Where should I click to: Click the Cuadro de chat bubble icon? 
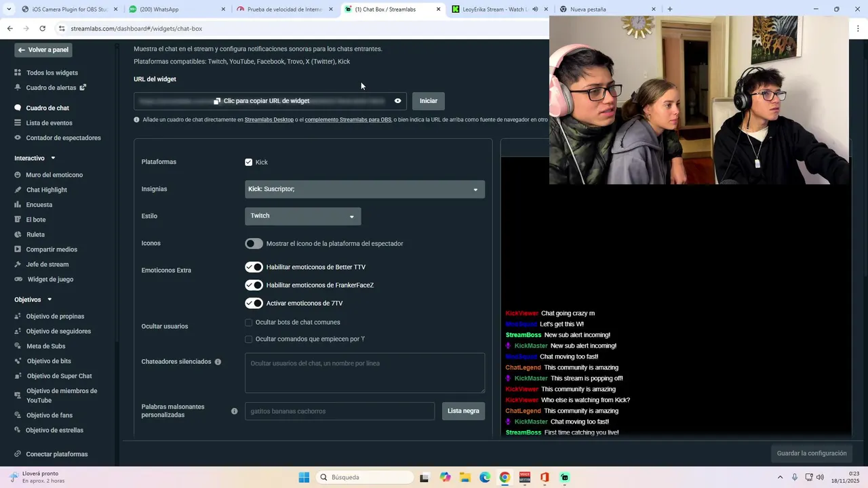coord(18,108)
